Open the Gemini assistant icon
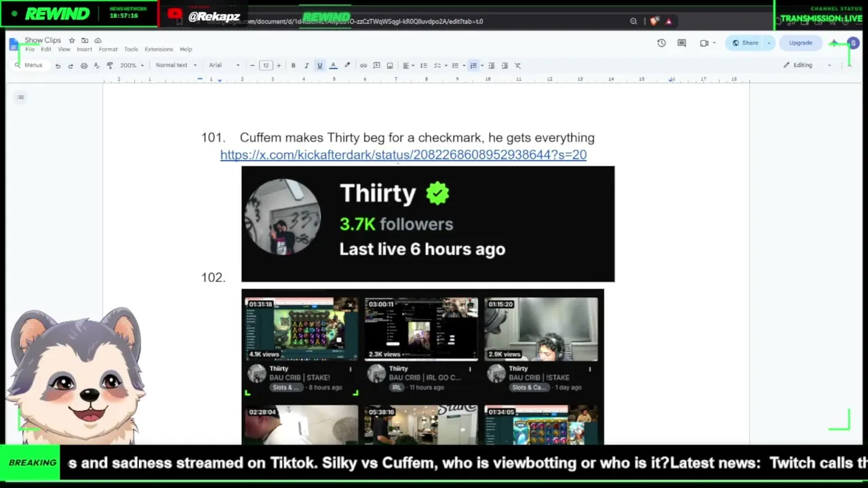 click(833, 43)
